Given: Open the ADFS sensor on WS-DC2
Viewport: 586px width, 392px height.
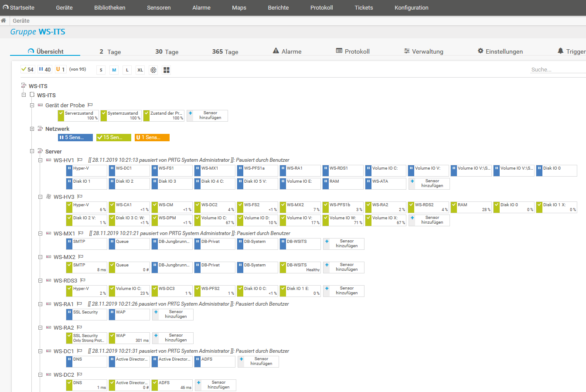Looking at the screenshot, I should [172, 385].
